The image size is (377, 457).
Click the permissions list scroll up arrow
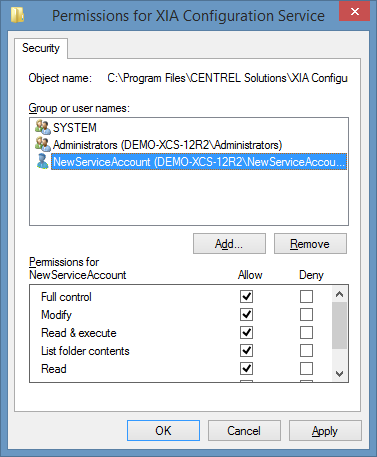(x=339, y=294)
